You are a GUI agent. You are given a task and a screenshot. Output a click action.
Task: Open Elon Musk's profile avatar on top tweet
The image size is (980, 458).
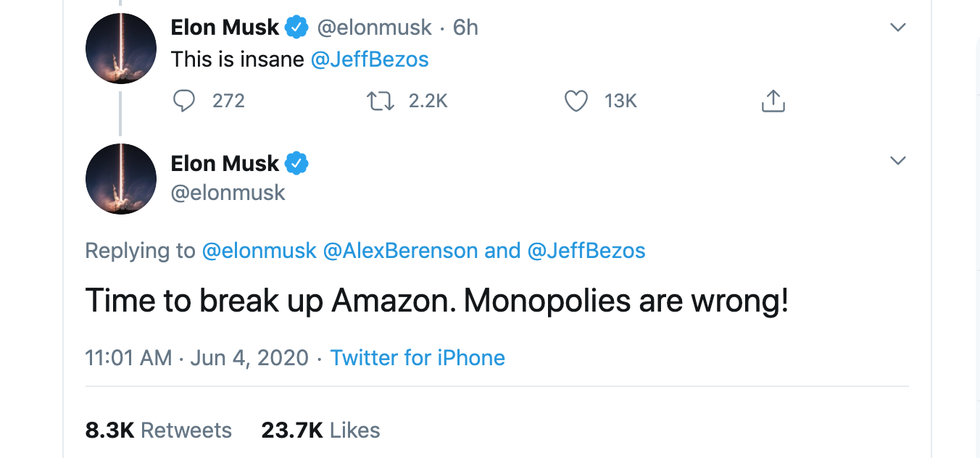120,48
